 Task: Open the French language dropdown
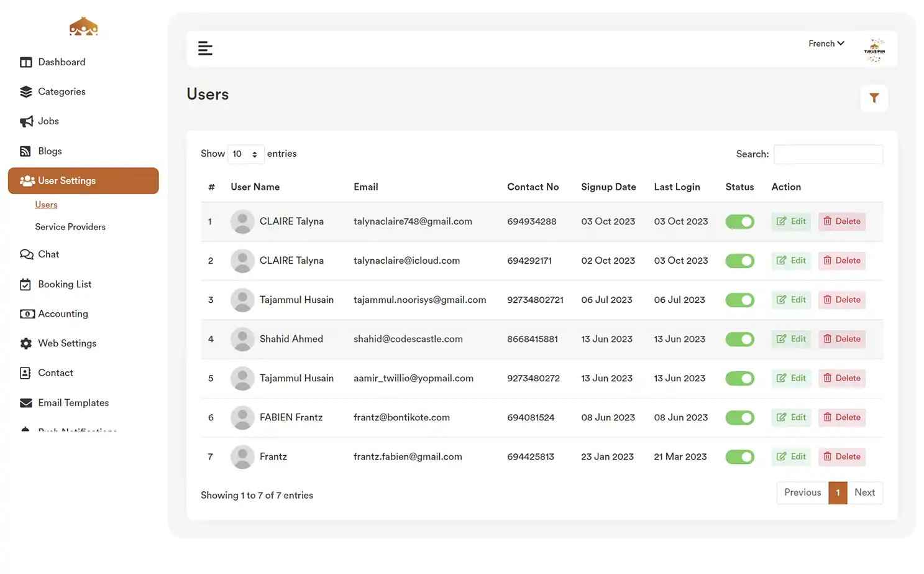(x=826, y=43)
